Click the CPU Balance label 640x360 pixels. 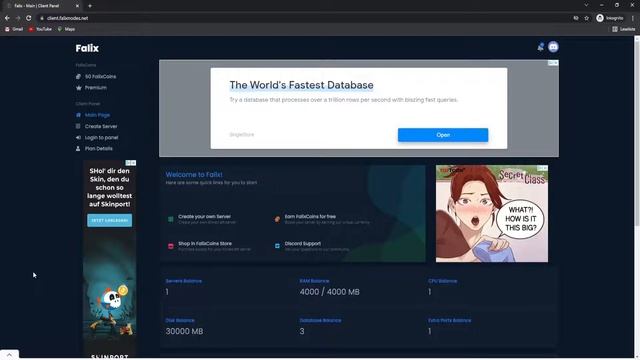pyautogui.click(x=442, y=281)
